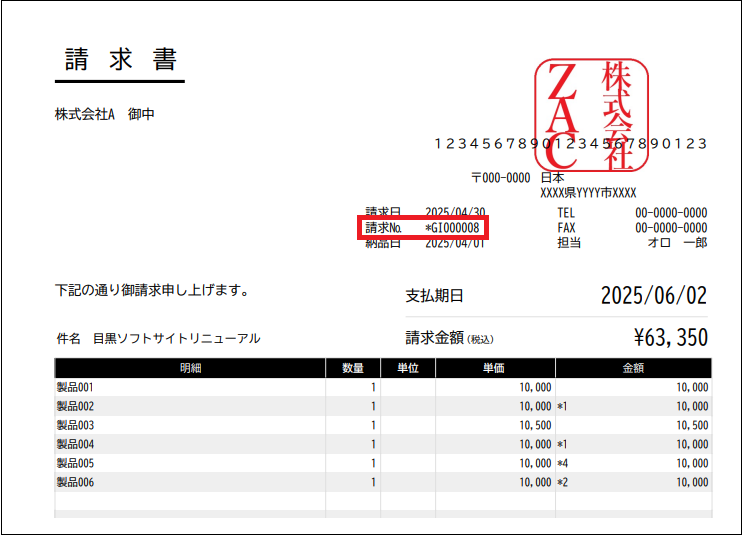Click the quantity 1 for 製品006
744x535 pixels.
pyautogui.click(x=373, y=482)
